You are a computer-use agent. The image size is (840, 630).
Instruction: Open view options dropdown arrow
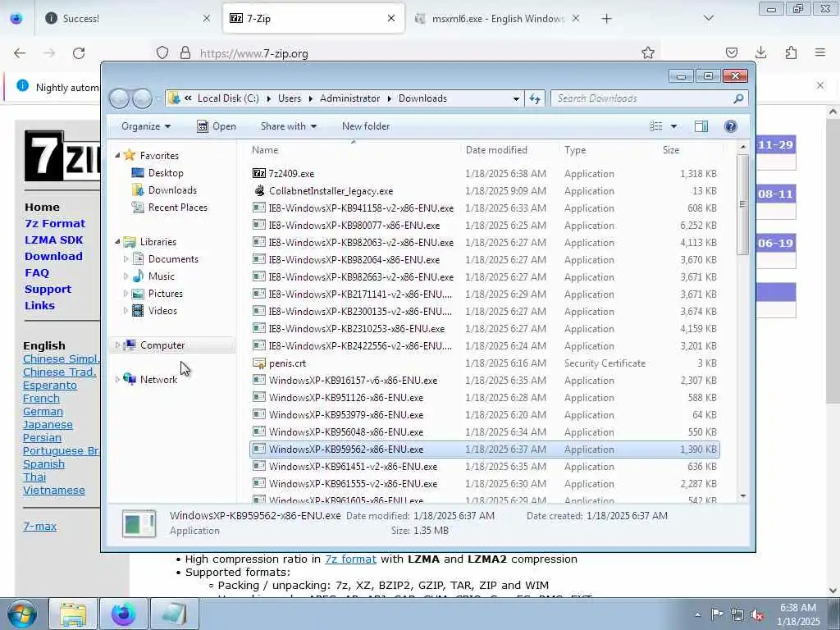(673, 126)
